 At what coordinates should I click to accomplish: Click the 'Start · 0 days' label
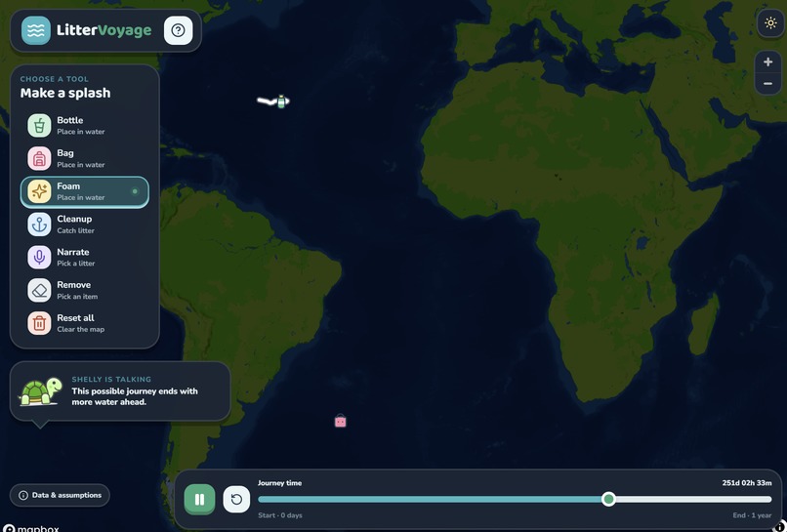point(280,515)
